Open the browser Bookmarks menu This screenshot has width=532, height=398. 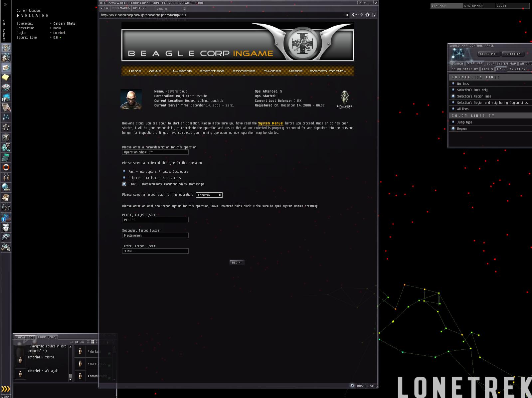pos(121,8)
